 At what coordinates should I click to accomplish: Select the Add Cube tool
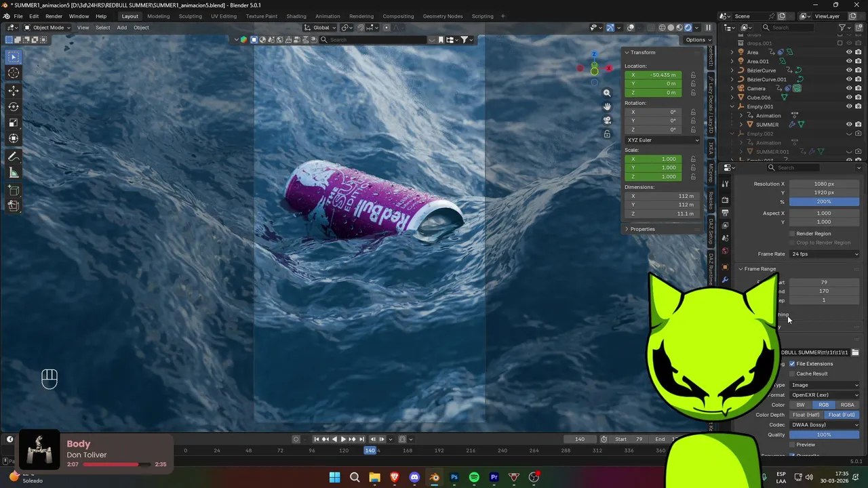click(x=14, y=190)
